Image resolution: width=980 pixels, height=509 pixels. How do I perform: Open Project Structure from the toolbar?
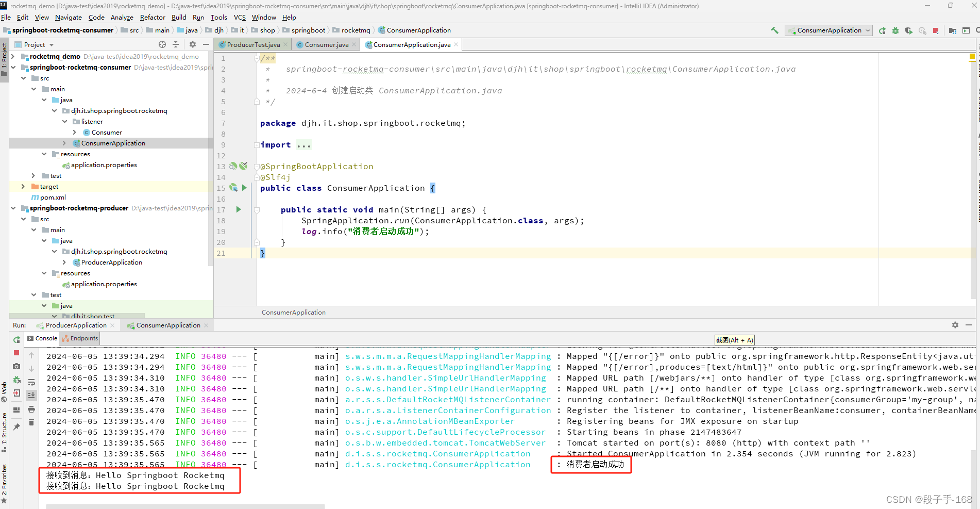click(x=952, y=30)
